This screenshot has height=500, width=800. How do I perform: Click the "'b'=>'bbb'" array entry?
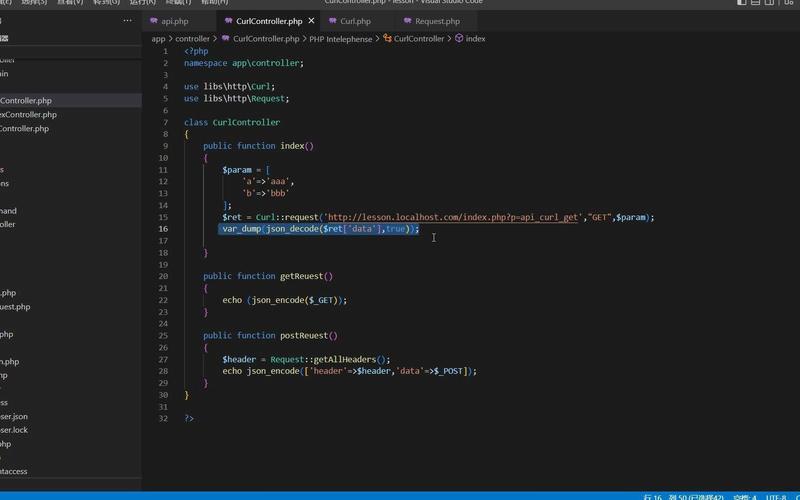pos(266,193)
